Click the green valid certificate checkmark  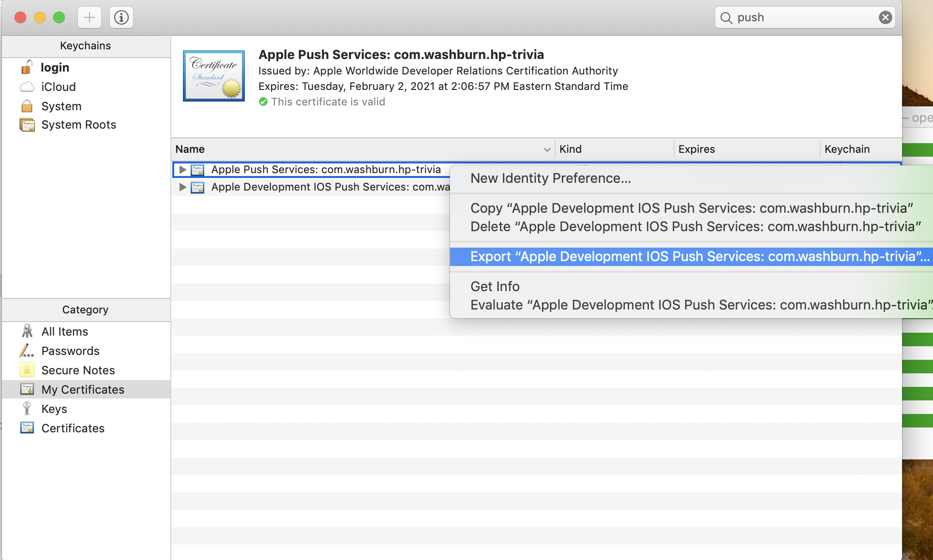[264, 102]
